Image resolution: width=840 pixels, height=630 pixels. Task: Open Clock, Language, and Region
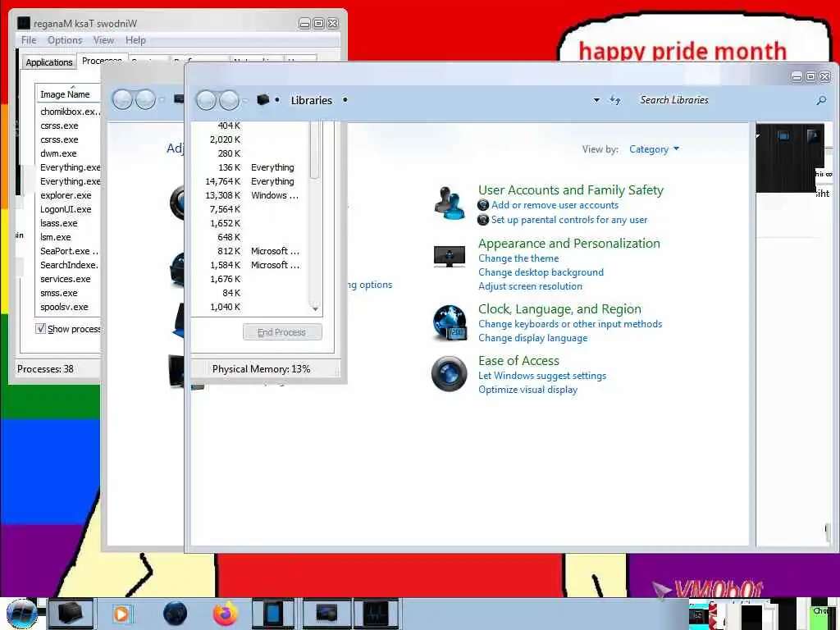559,309
